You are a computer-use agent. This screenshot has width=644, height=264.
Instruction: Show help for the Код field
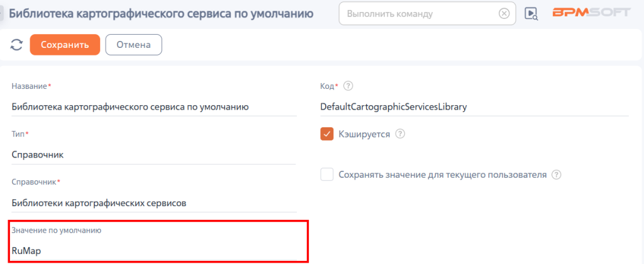[x=348, y=86]
